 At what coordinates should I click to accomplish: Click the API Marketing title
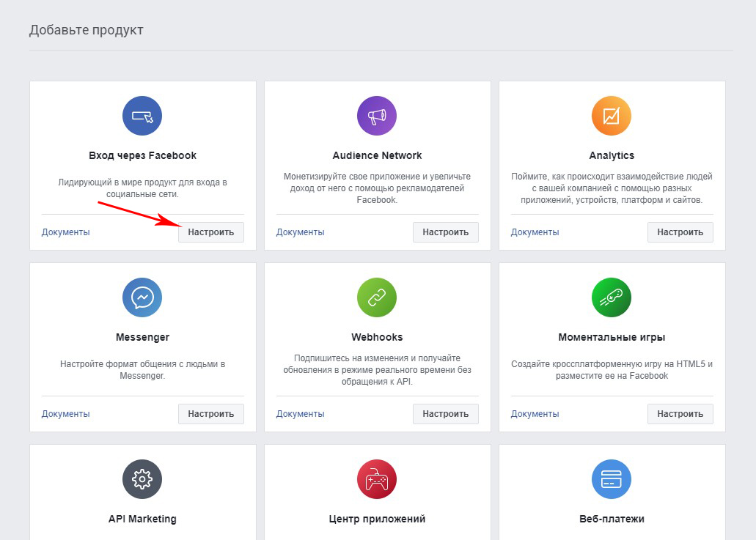142,519
